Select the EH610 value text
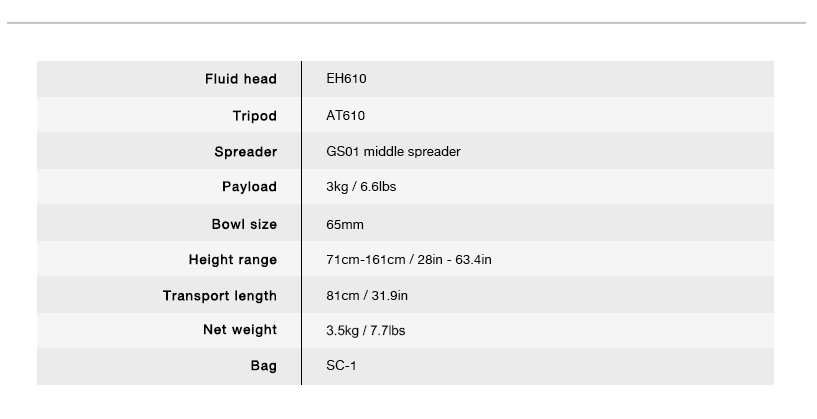Screen dimensions: 817x419 click(x=346, y=79)
